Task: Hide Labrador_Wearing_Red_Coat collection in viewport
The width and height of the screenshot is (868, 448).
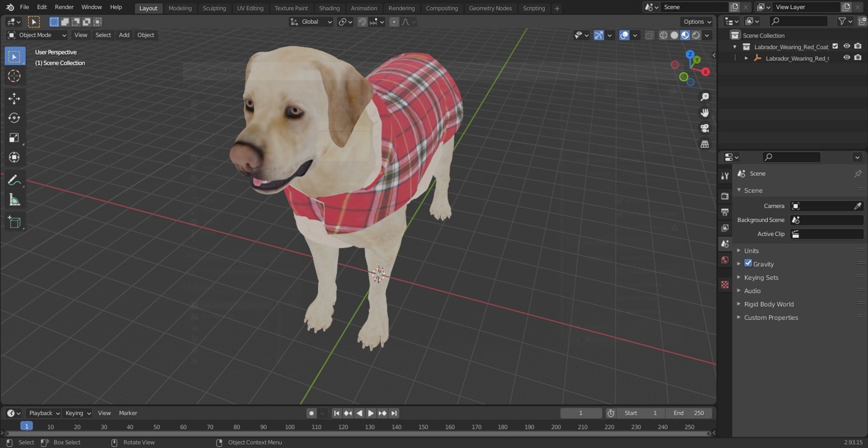Action: click(847, 47)
